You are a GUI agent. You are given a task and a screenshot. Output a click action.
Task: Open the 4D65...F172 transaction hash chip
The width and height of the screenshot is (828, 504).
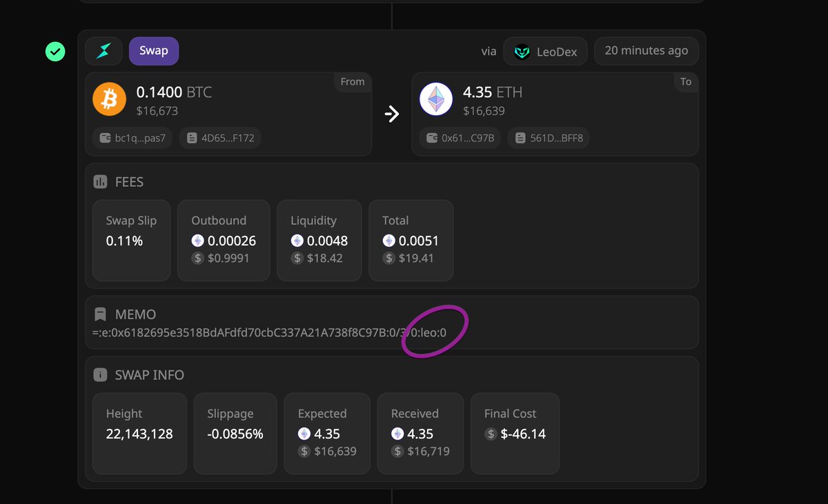tap(220, 137)
